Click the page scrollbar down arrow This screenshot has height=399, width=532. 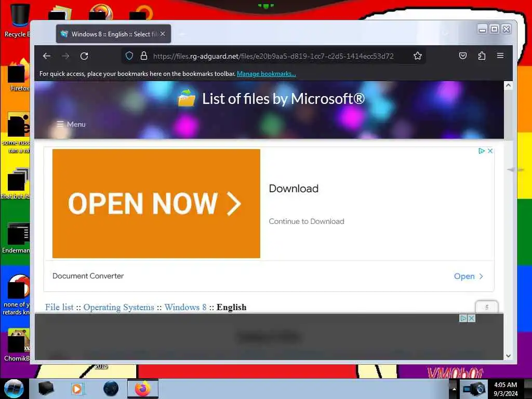(x=508, y=355)
